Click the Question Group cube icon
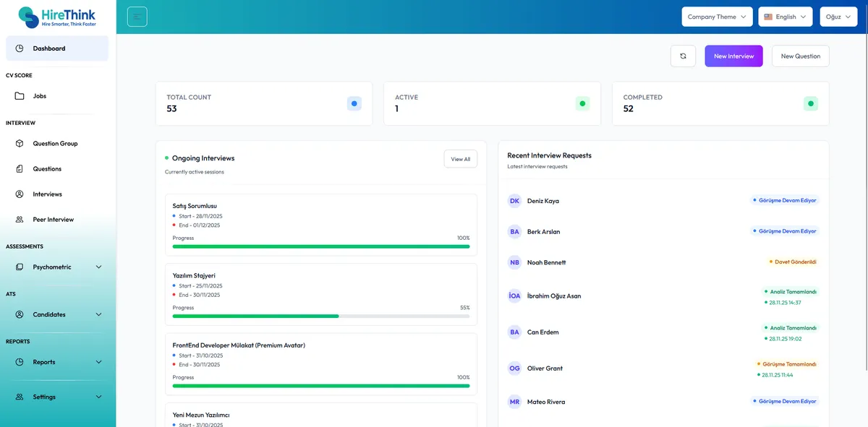 [20, 143]
